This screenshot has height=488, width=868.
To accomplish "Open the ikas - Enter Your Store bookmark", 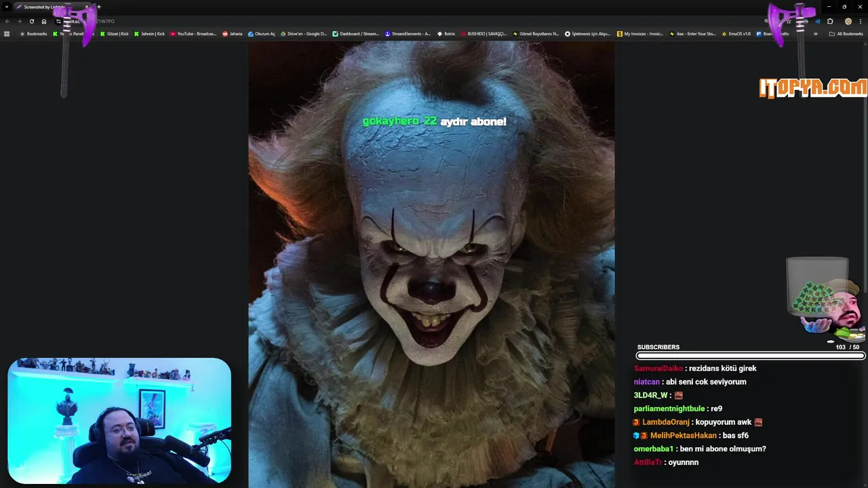I will tap(692, 34).
